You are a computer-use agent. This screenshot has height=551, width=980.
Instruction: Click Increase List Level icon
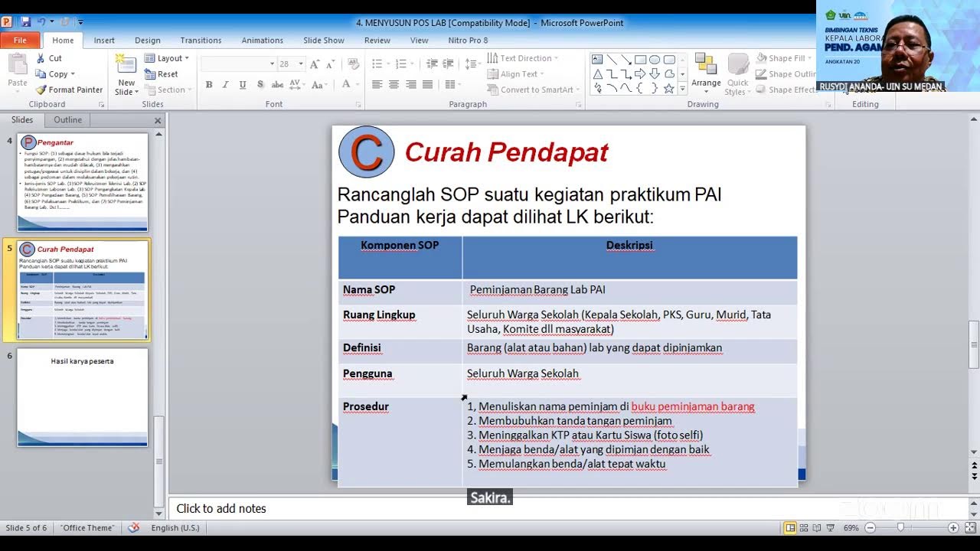point(449,64)
